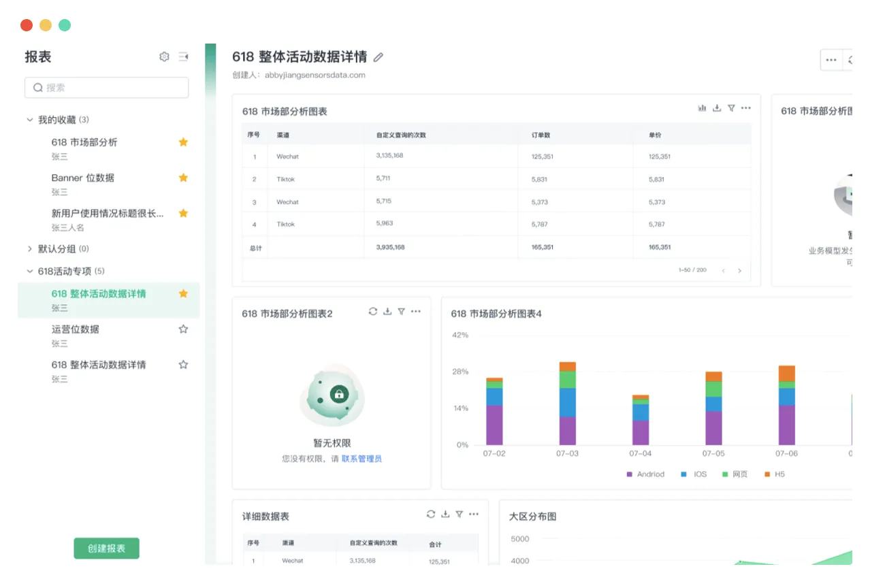
Task: Go to previous table page arrow
Action: 723,271
